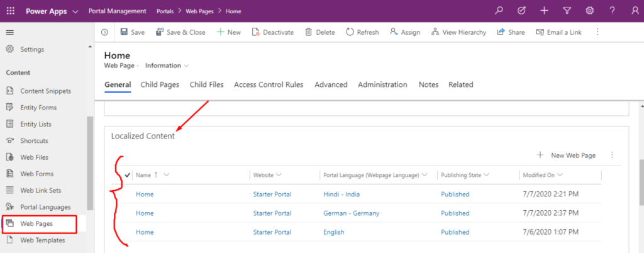The width and height of the screenshot is (644, 253).
Task: Click Assign in the command bar
Action: coord(405,32)
